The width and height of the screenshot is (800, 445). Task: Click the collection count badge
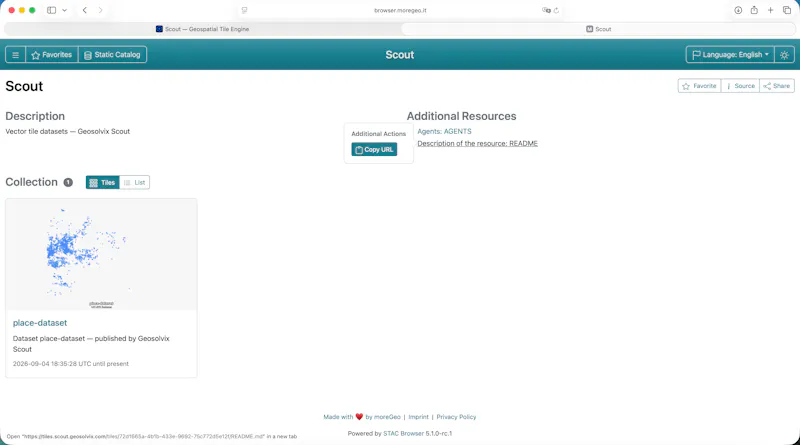click(x=68, y=182)
